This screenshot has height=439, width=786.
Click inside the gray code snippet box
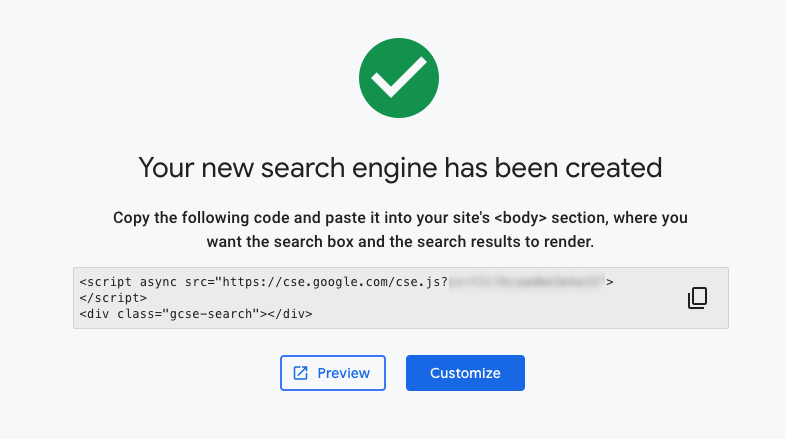pyautogui.click(x=401, y=298)
